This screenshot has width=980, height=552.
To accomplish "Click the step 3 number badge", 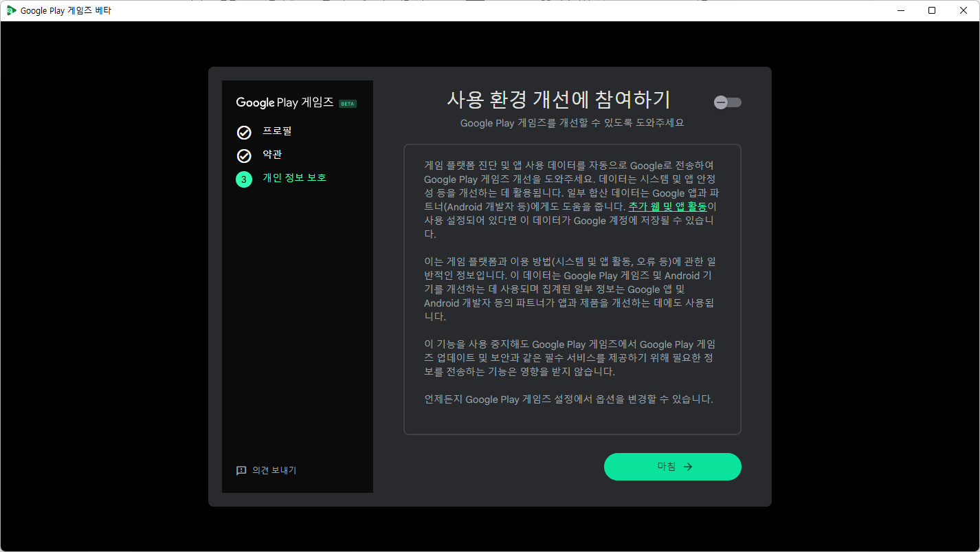I will point(244,179).
